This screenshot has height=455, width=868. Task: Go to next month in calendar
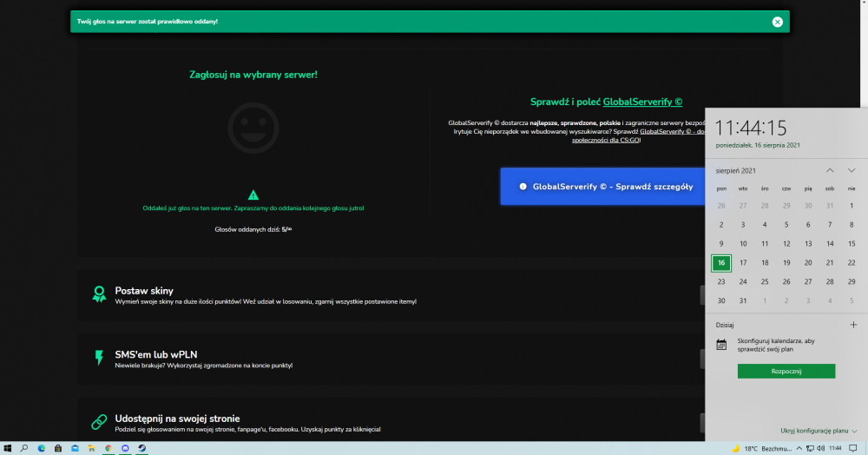[852, 170]
